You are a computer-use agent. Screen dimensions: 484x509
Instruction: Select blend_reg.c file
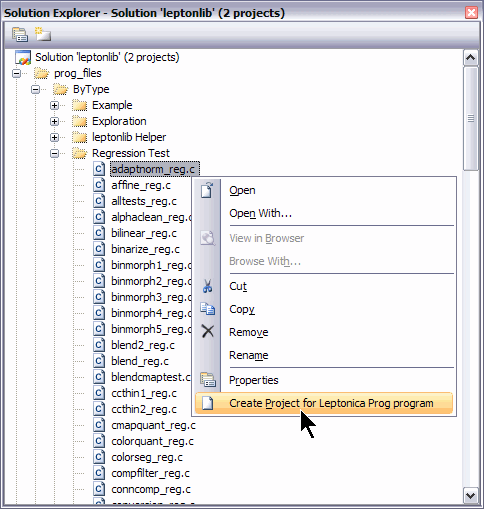[140, 361]
